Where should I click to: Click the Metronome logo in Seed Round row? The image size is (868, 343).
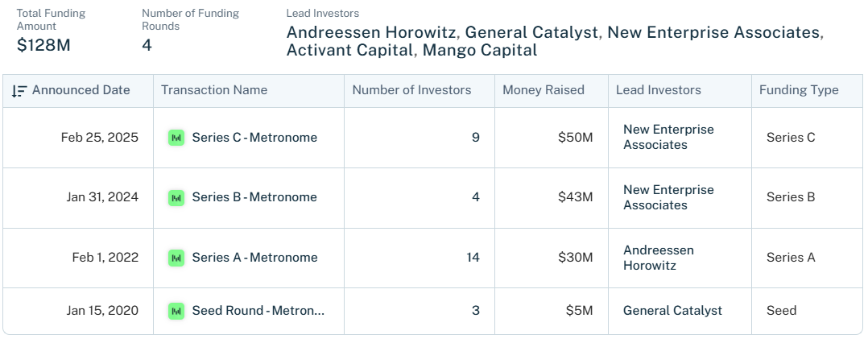(x=176, y=311)
